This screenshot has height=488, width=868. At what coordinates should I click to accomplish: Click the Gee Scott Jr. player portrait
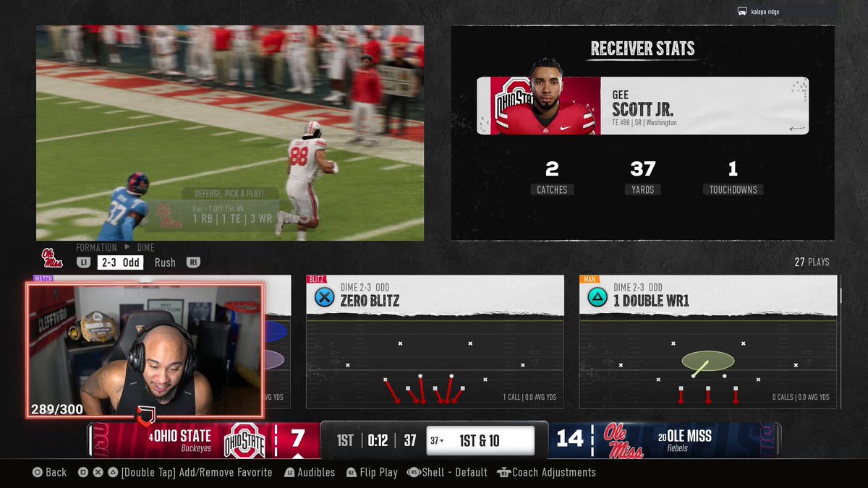tap(546, 98)
